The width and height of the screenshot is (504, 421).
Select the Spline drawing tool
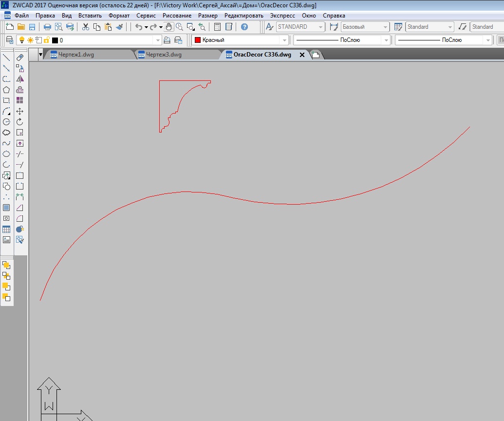click(6, 143)
